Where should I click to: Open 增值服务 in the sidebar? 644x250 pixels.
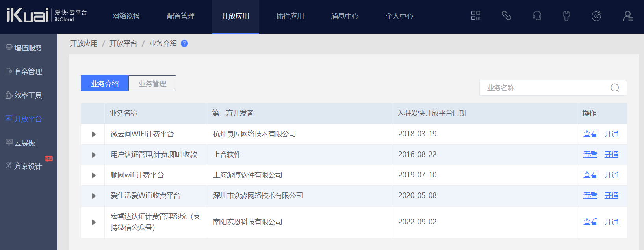coord(28,48)
